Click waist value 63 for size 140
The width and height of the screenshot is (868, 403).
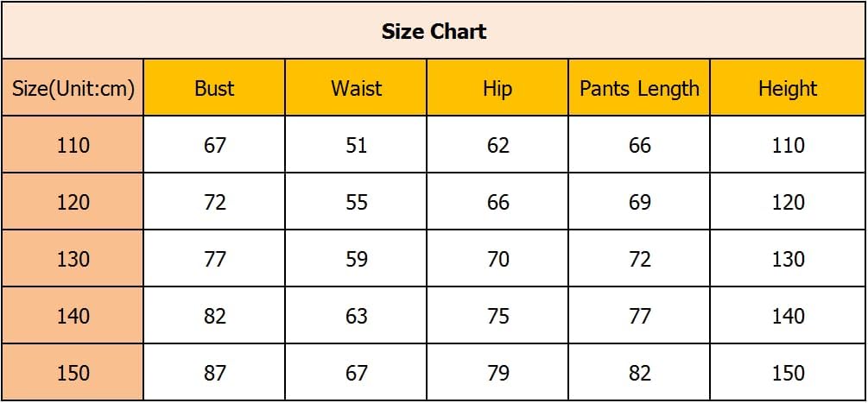tap(356, 316)
